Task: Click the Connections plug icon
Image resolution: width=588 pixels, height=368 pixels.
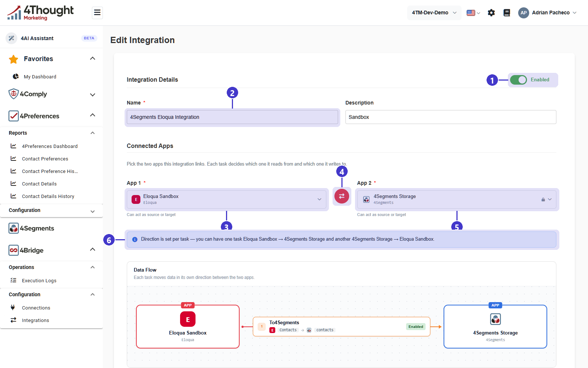Action: (x=13, y=308)
